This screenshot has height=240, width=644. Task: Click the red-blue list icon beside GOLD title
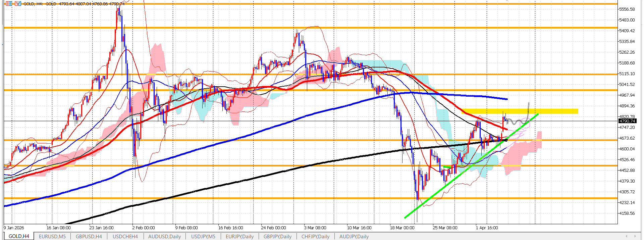tap(9, 4)
